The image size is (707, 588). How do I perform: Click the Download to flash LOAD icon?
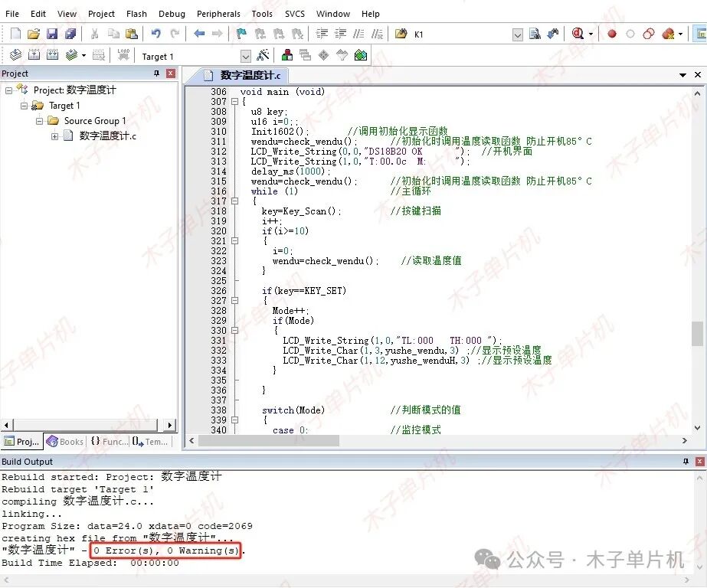[x=123, y=55]
